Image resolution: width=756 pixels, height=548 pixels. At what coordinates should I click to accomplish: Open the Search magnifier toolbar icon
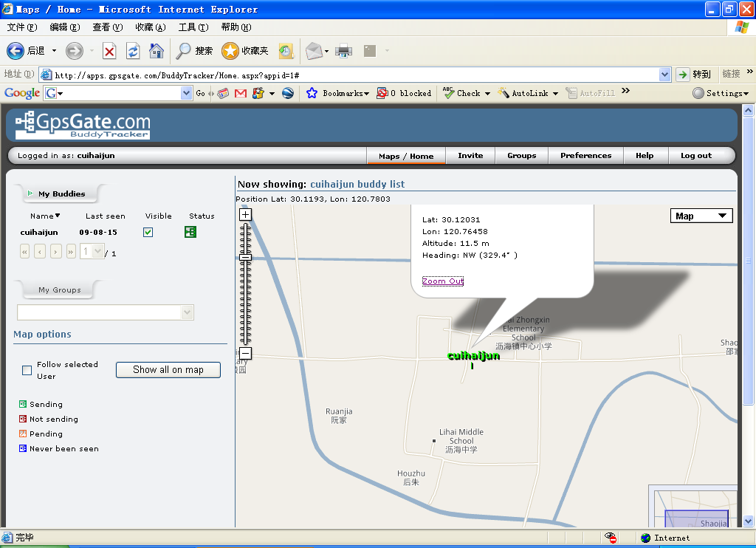[183, 51]
